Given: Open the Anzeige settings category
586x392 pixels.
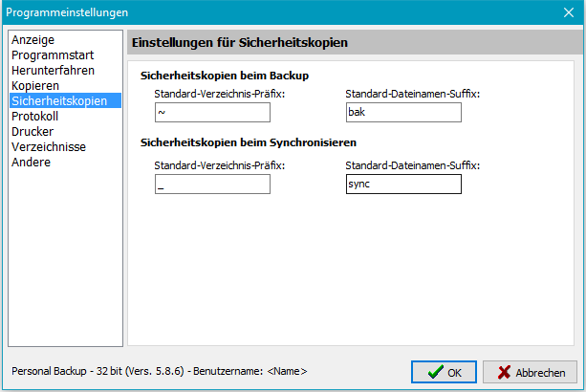Looking at the screenshot, I should 33,40.
